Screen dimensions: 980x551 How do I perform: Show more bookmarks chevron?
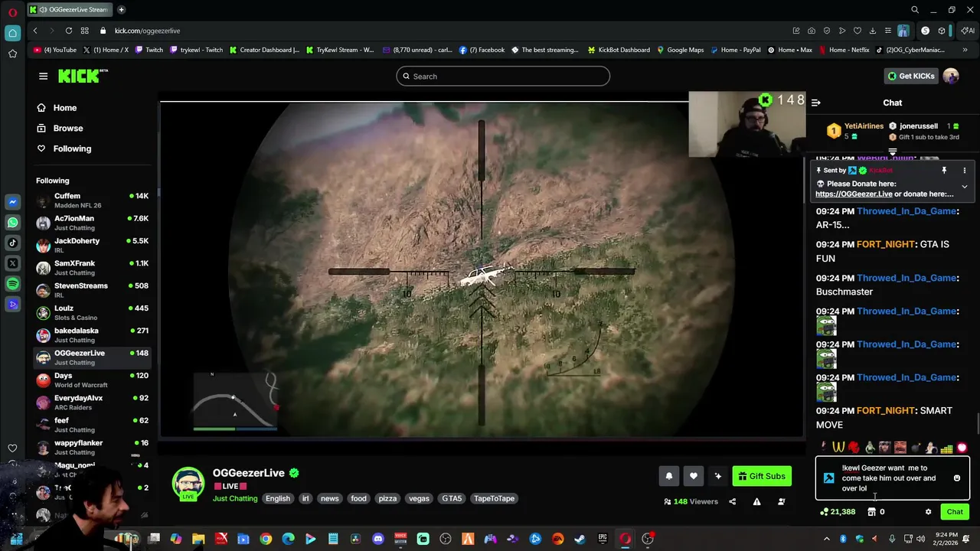click(965, 50)
